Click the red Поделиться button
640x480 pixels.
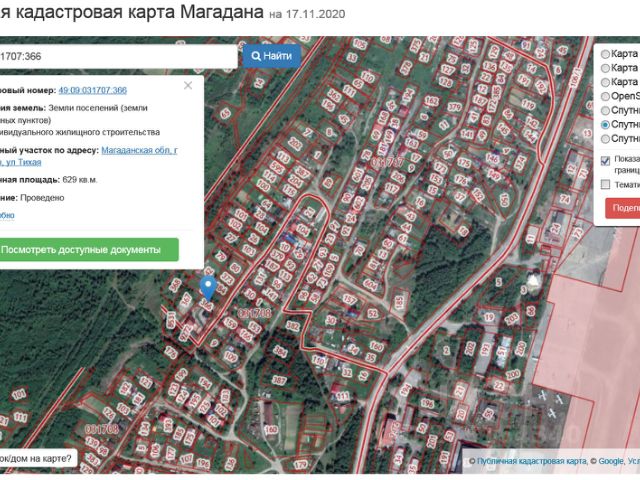(x=622, y=208)
